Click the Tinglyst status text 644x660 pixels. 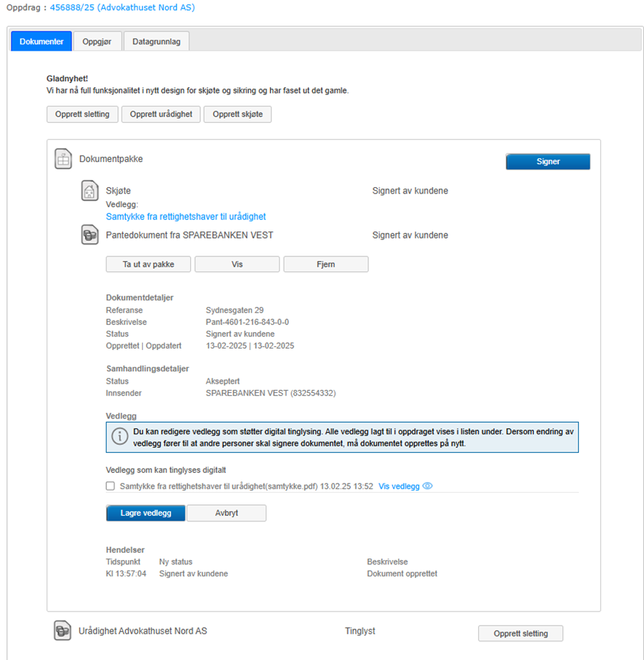coord(360,631)
